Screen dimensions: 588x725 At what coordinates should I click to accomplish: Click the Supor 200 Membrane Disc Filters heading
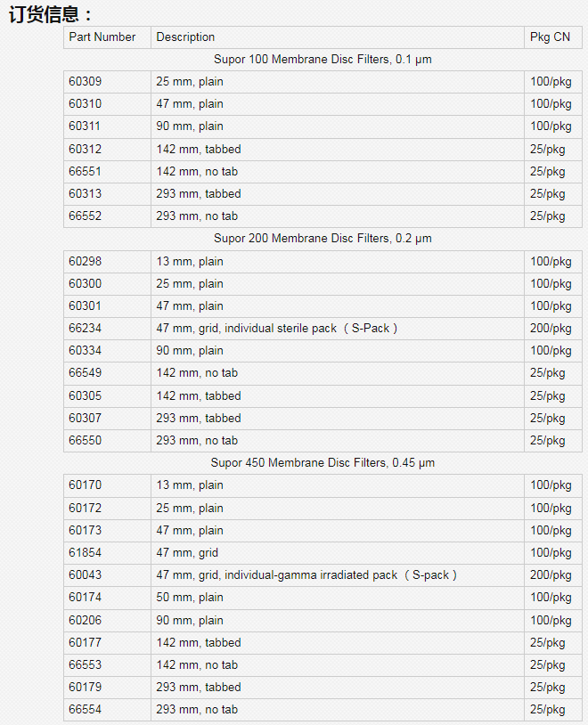tap(323, 239)
